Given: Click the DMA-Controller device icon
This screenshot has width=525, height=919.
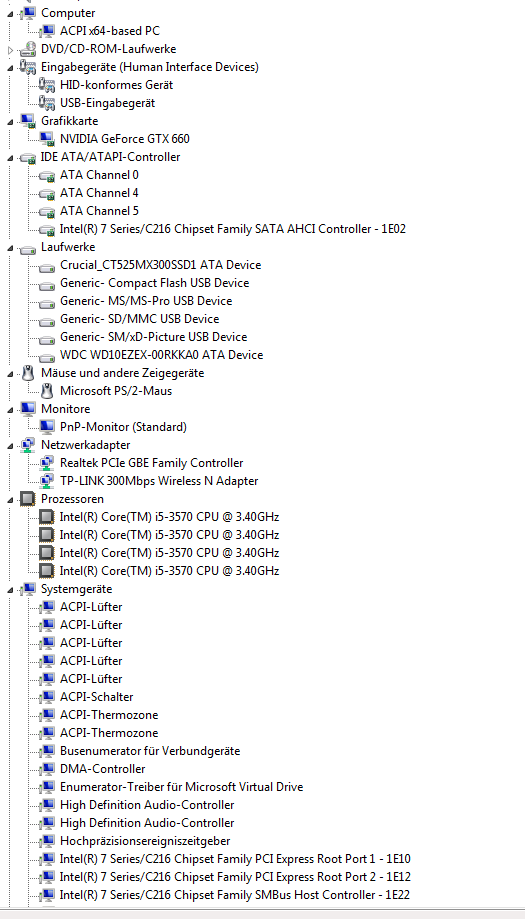Looking at the screenshot, I should (x=47, y=769).
